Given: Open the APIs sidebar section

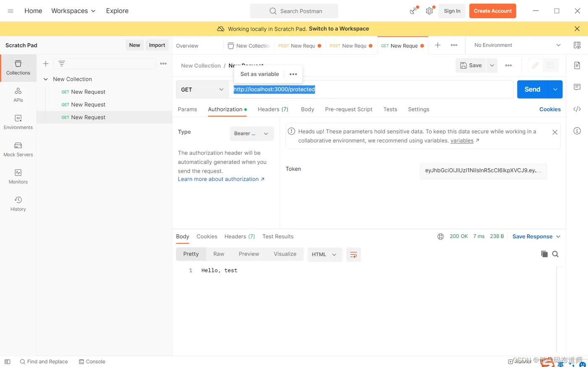Looking at the screenshot, I should click(x=18, y=95).
